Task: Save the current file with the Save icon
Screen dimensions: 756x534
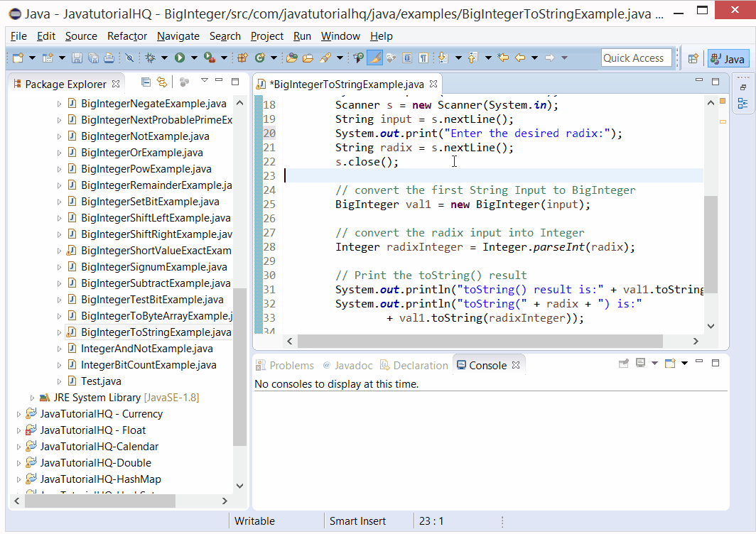Action: pos(77,56)
